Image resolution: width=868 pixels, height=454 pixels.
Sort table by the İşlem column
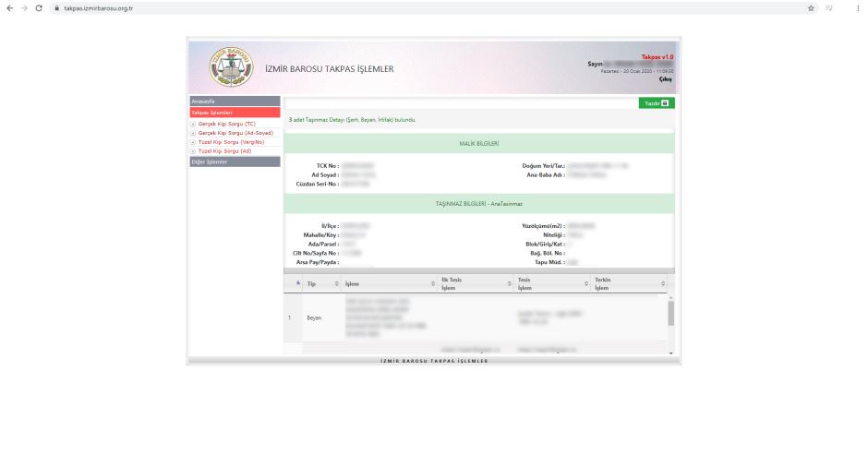(x=389, y=283)
